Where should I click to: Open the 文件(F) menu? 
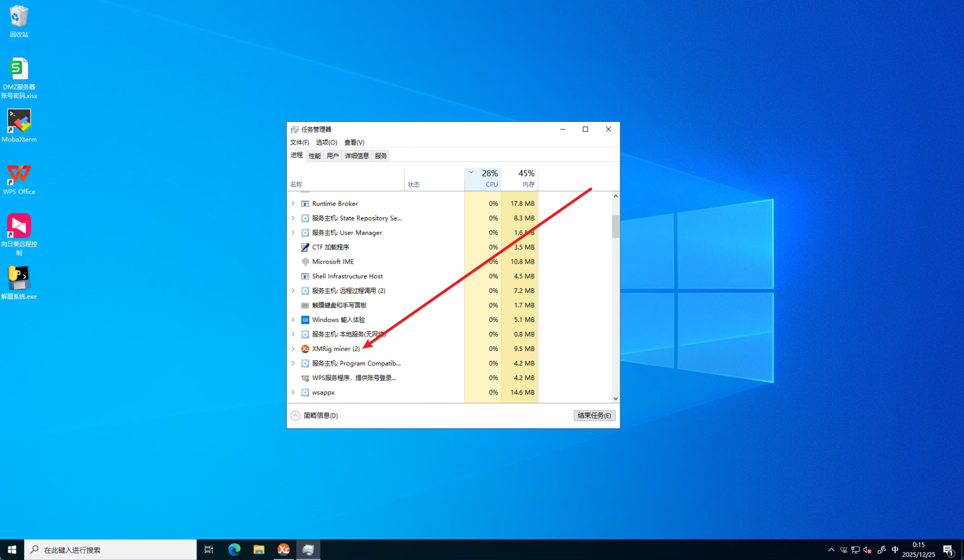click(x=299, y=142)
